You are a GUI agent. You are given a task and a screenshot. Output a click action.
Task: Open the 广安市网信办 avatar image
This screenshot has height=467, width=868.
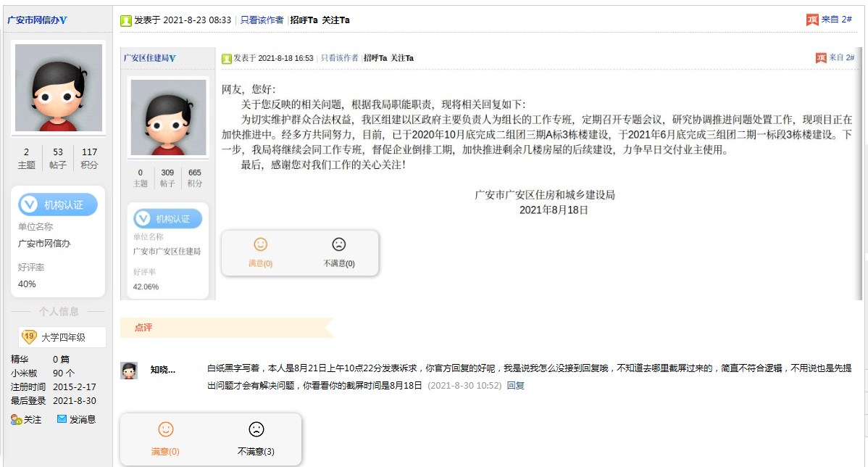58,87
